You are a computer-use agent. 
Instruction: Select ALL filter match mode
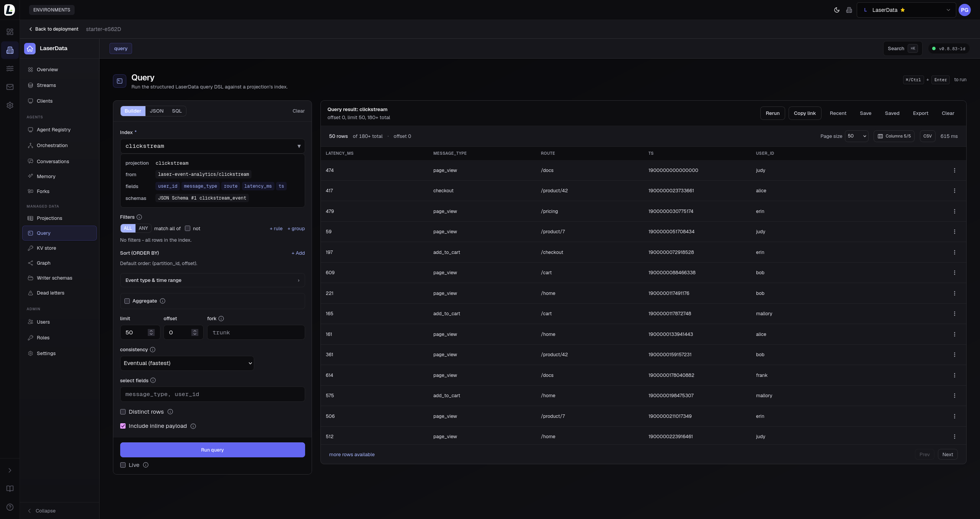pos(128,228)
